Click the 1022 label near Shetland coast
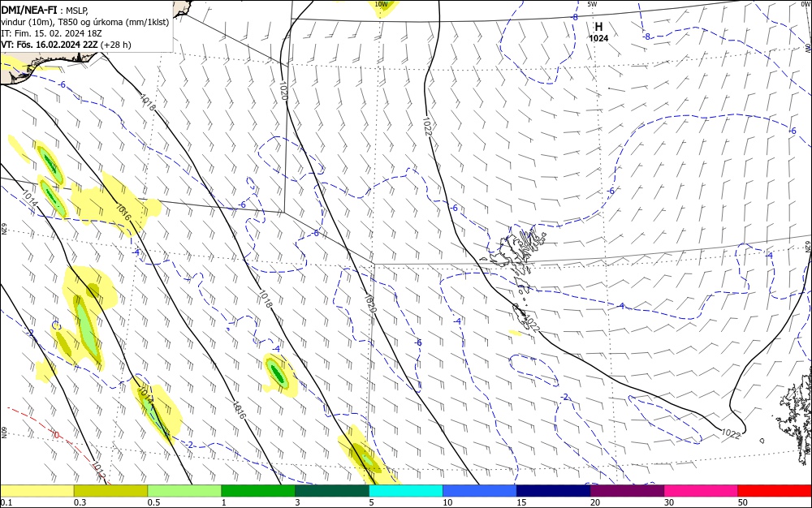Image resolution: width=812 pixels, height=508 pixels. click(731, 434)
